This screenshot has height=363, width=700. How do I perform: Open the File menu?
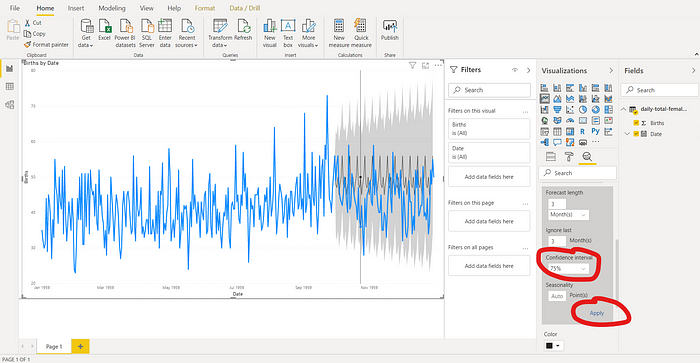click(15, 8)
